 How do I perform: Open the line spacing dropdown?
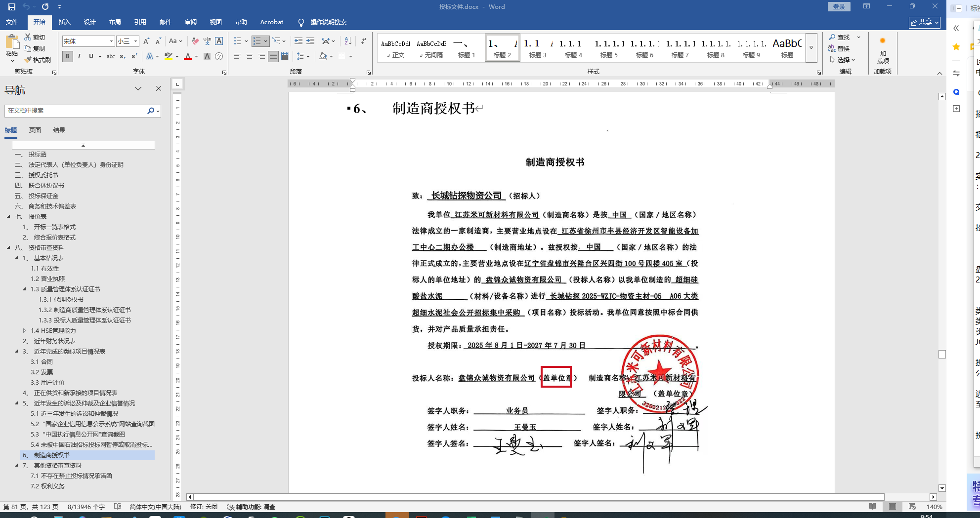[303, 56]
